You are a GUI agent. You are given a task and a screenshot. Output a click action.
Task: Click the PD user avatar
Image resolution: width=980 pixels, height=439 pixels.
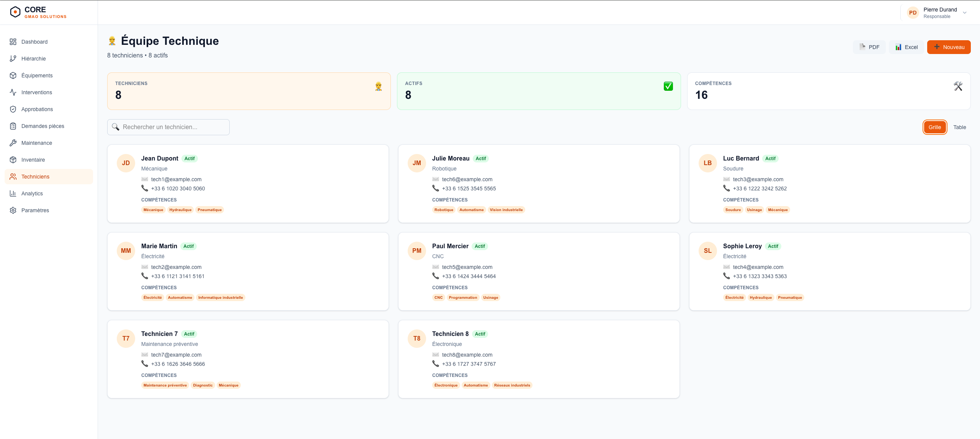click(913, 13)
